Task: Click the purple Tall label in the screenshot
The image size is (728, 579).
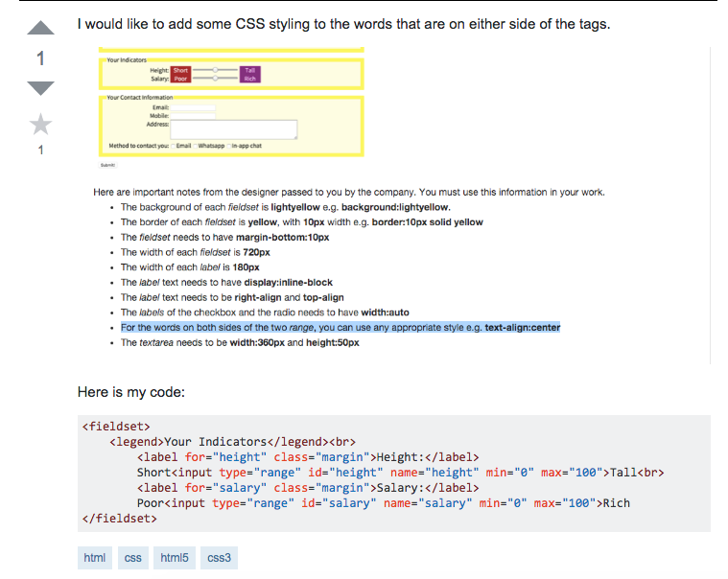Action: [x=249, y=70]
